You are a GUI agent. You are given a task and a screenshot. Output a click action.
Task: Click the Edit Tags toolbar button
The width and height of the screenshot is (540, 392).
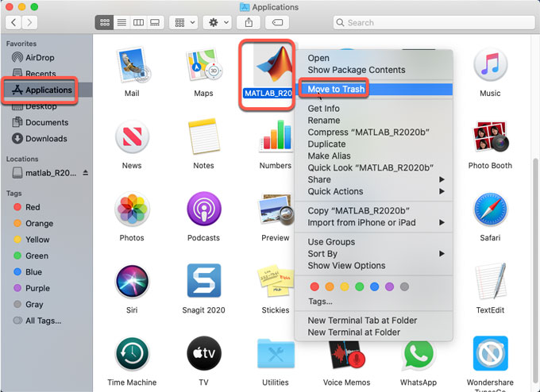277,23
